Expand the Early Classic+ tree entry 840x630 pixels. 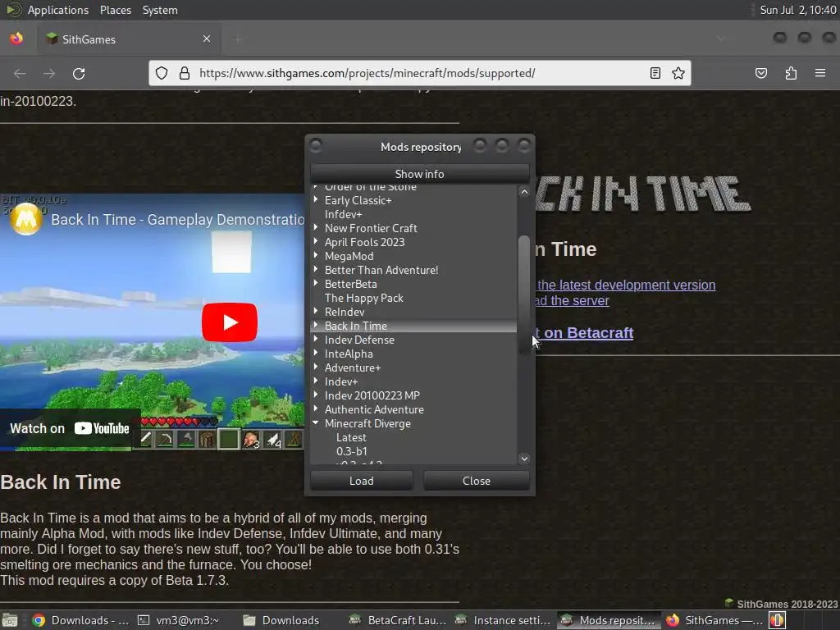pos(316,199)
